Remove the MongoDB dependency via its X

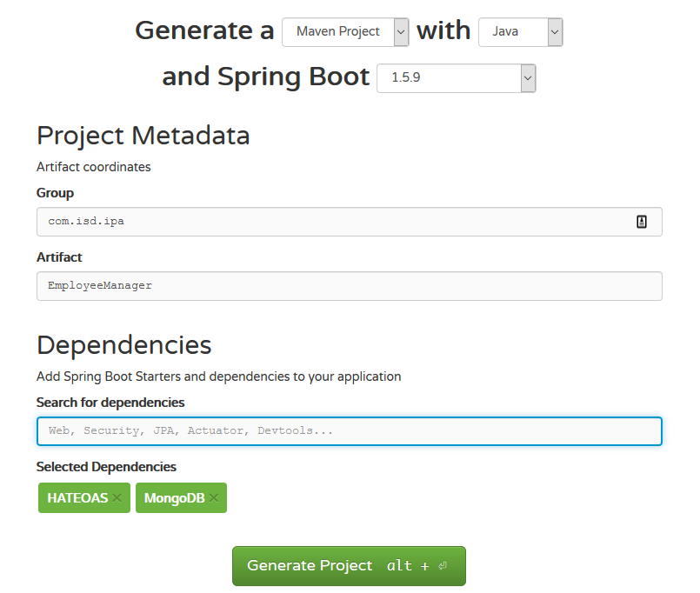(x=214, y=498)
